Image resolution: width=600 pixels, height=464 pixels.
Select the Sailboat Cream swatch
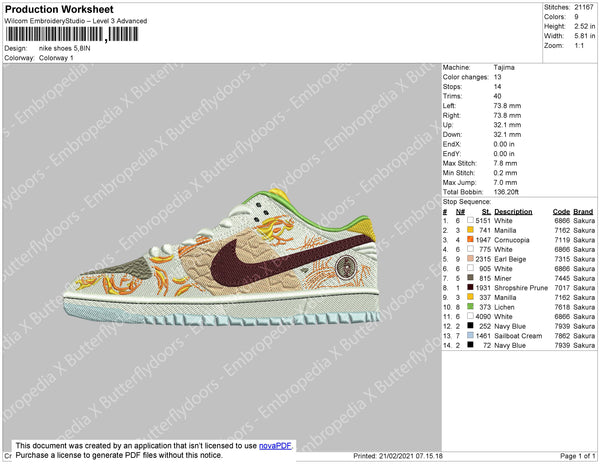coord(470,335)
